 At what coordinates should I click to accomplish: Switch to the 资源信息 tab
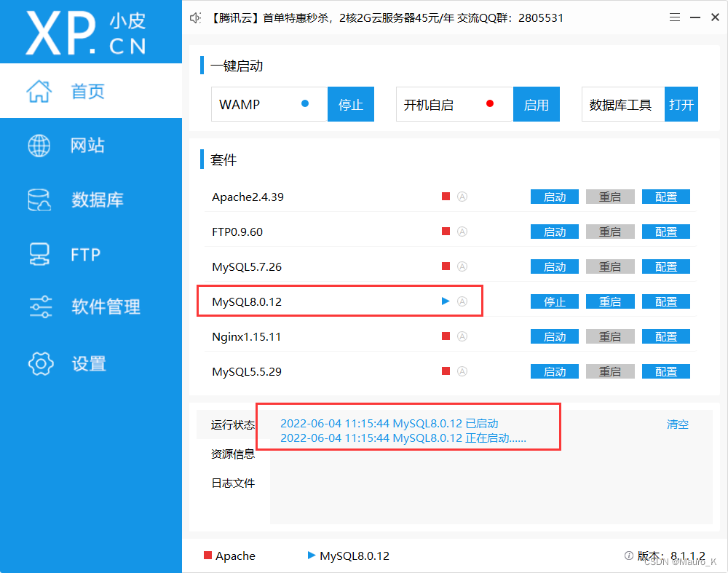(233, 453)
